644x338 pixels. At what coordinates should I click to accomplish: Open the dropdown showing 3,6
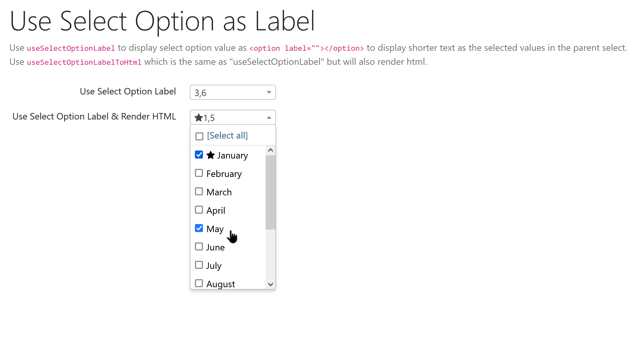pos(233,93)
